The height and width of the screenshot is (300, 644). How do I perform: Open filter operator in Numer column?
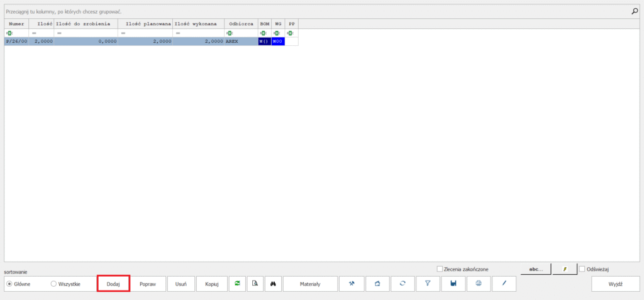pos(9,33)
